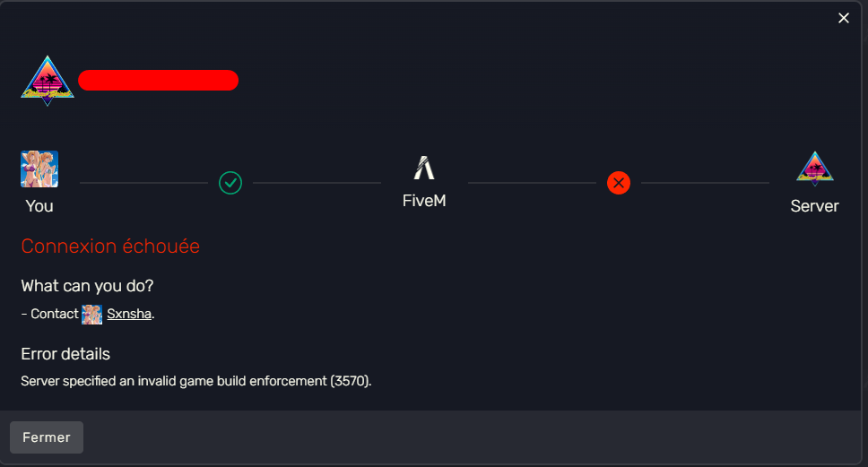
Task: Click the You avatar image
Action: [39, 169]
